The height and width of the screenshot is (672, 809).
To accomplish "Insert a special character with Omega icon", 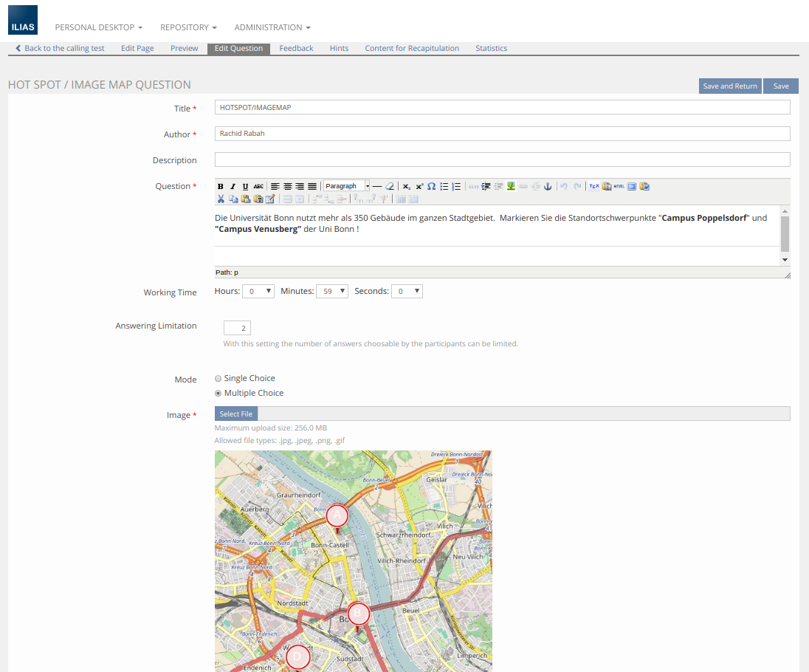I will point(431,187).
